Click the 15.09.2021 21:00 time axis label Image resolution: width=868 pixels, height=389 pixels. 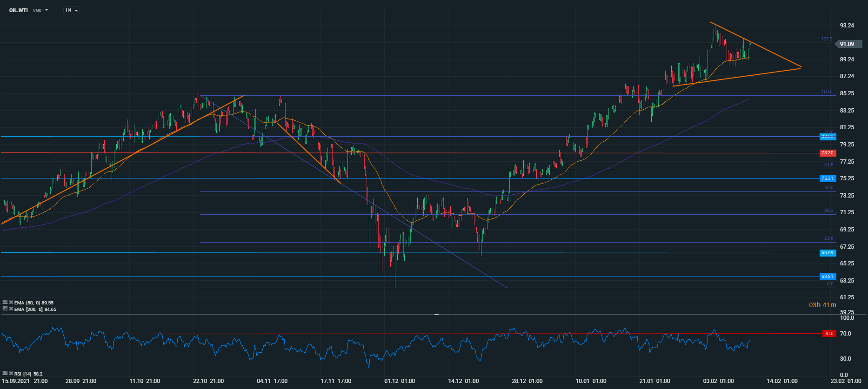24,381
